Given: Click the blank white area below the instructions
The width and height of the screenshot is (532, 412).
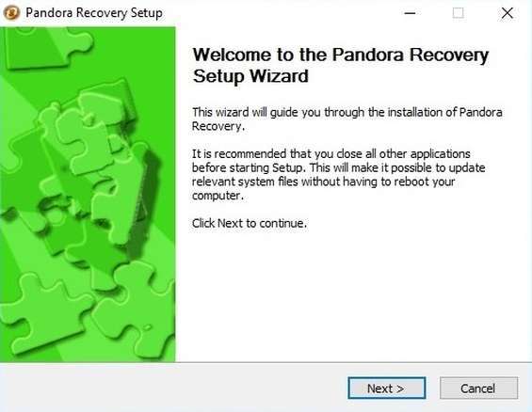Looking at the screenshot, I should 353,294.
